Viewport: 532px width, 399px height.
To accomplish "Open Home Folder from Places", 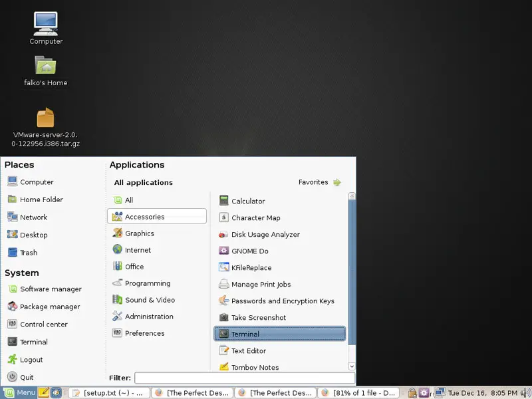I will click(x=35, y=199).
